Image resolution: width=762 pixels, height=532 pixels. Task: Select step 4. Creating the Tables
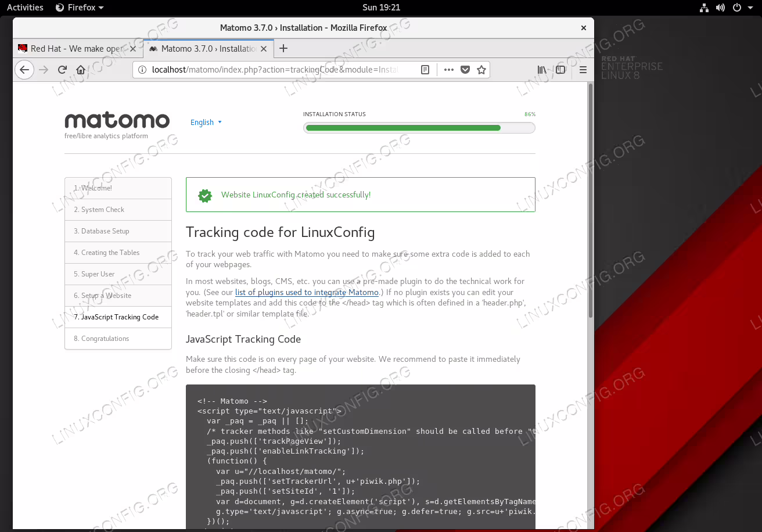(118, 253)
